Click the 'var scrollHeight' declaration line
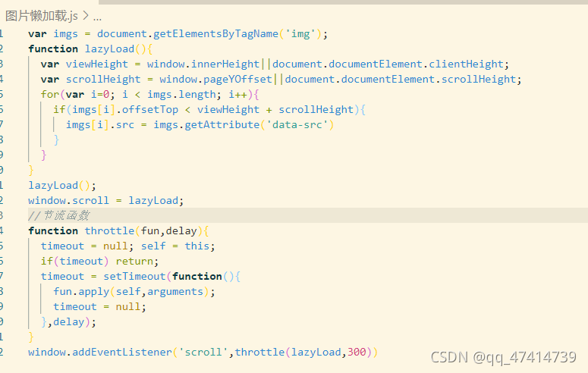Screen dimensions: 588x373 click(x=281, y=80)
